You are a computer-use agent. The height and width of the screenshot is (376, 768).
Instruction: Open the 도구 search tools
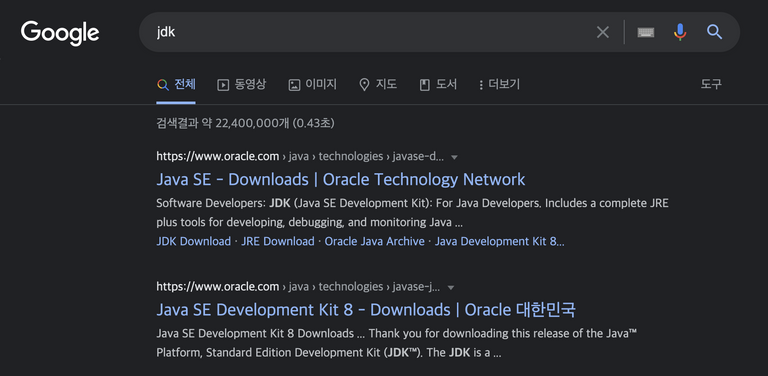point(711,84)
